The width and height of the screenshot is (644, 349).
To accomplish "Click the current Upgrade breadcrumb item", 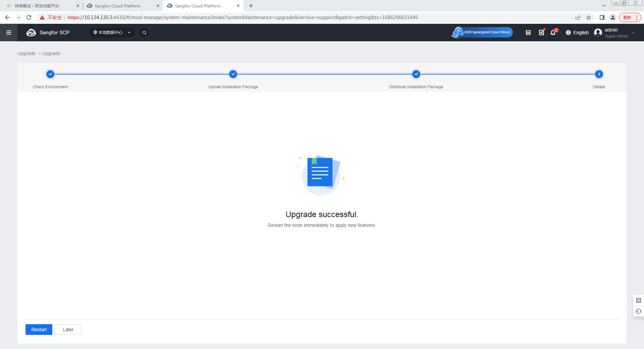I will tap(51, 53).
